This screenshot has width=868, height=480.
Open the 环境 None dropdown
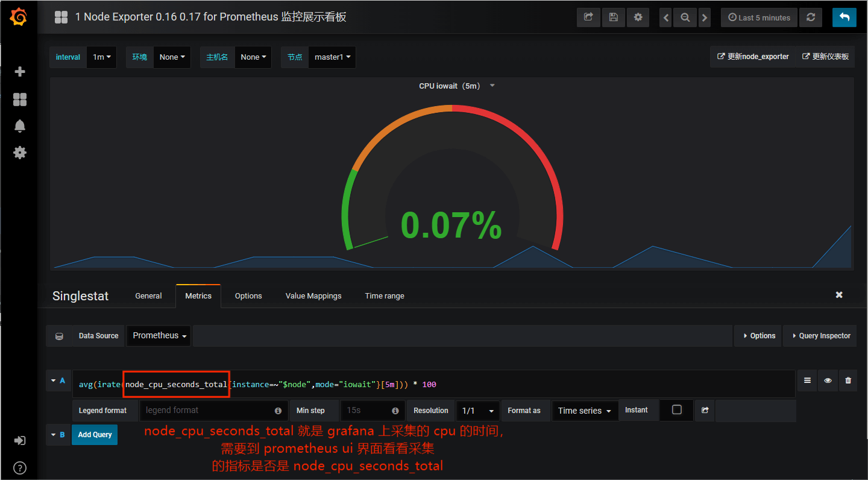coord(172,57)
